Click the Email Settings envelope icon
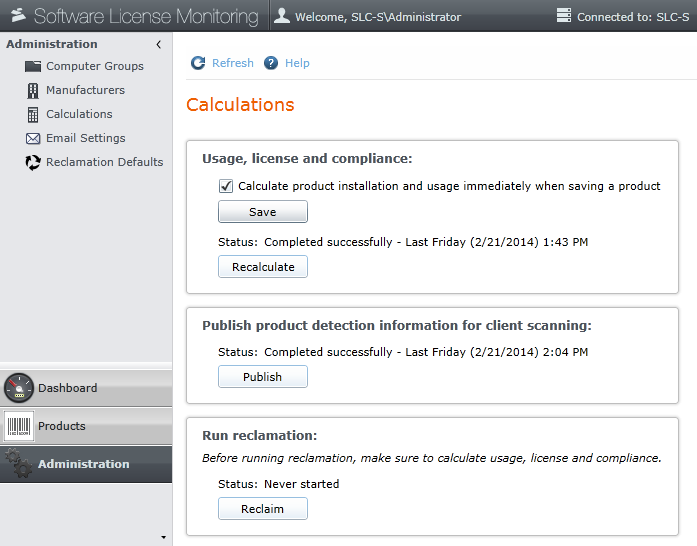This screenshot has height=546, width=697. 33,138
